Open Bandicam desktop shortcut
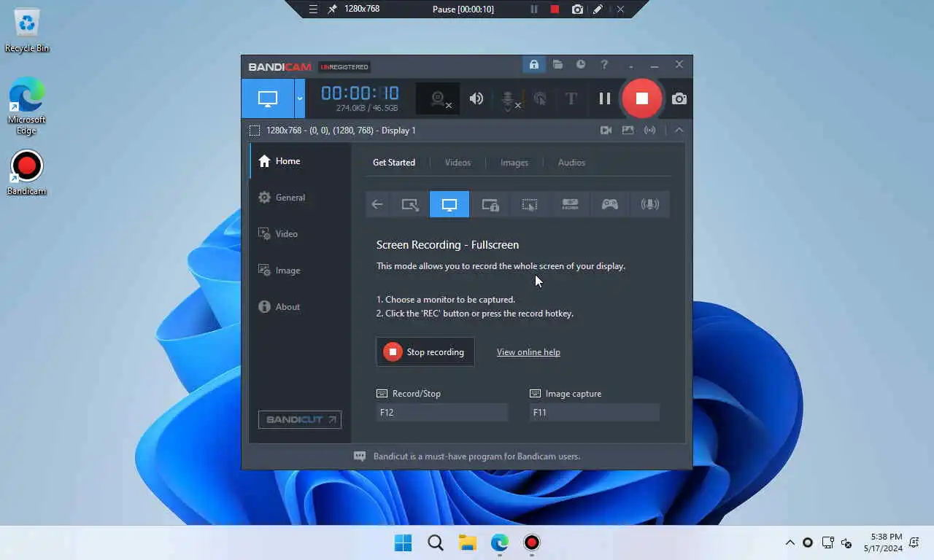934x560 pixels. (27, 174)
